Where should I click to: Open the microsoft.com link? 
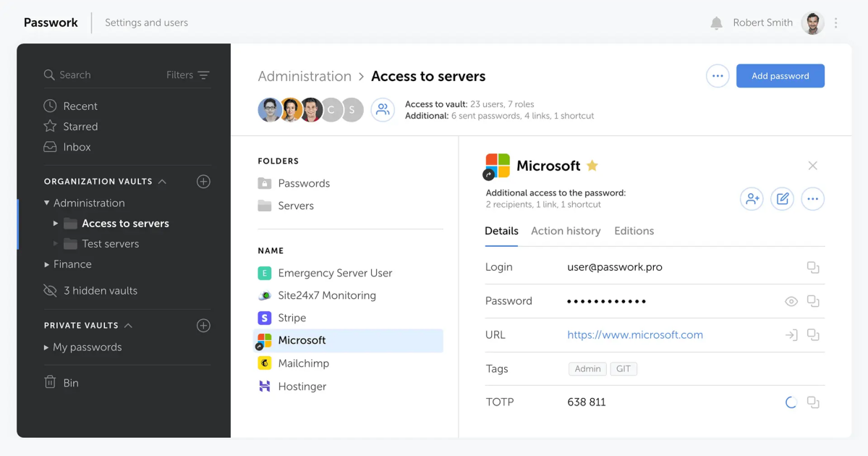(x=635, y=334)
